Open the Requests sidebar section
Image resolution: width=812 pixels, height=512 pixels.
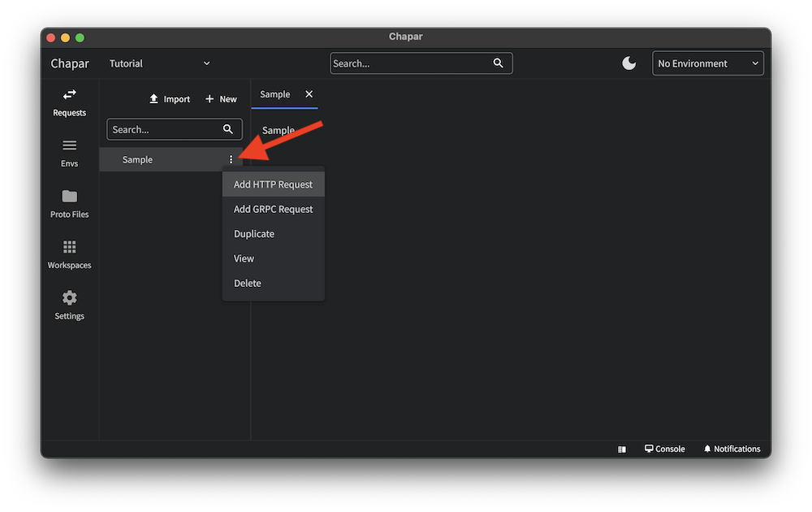69,102
